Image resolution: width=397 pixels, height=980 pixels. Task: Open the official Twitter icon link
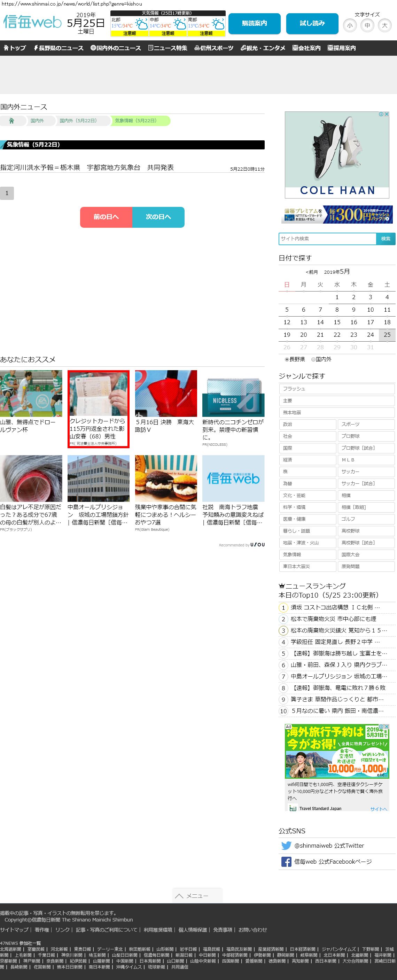pyautogui.click(x=286, y=845)
